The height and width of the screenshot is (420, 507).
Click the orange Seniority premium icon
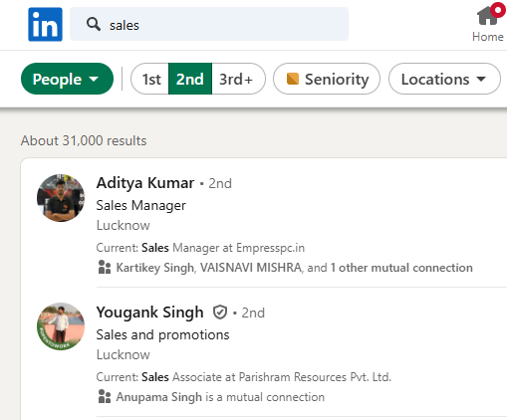[x=293, y=79]
